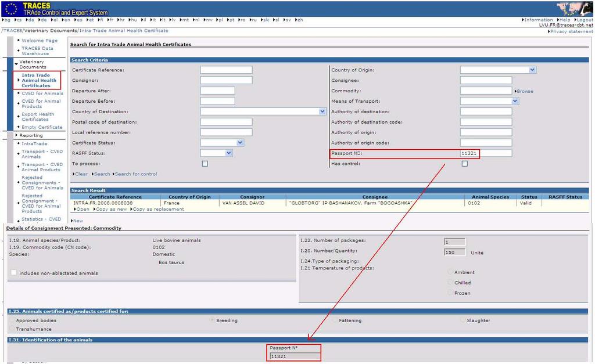This screenshot has width=595, height=364.
Task: Open the Empty Certificate menu item
Action: 42,127
